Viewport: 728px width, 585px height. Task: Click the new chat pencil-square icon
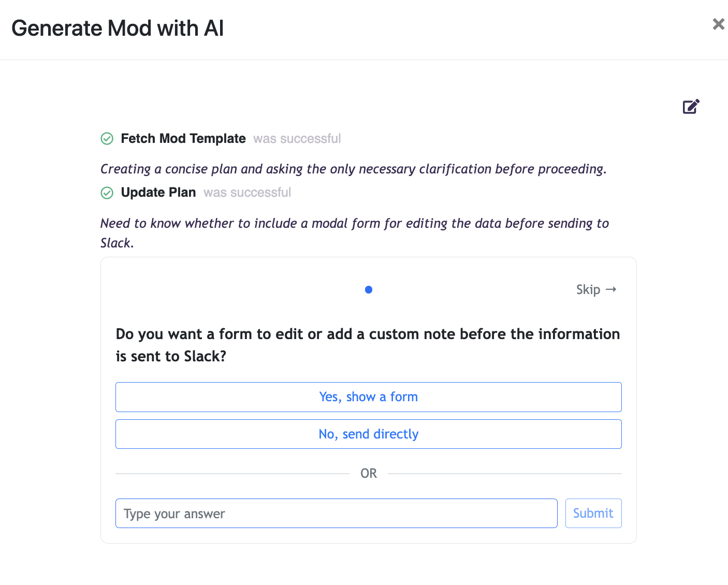click(x=691, y=107)
